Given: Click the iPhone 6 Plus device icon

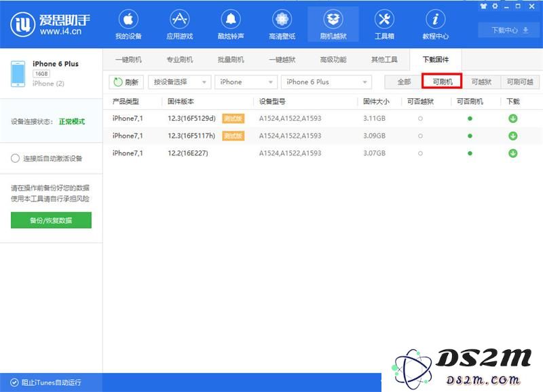Looking at the screenshot, I should coord(18,74).
